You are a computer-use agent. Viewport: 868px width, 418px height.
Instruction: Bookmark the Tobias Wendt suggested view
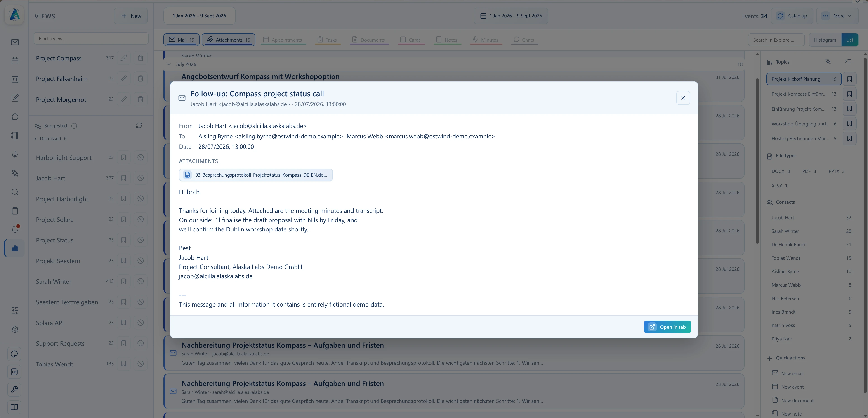click(x=124, y=364)
